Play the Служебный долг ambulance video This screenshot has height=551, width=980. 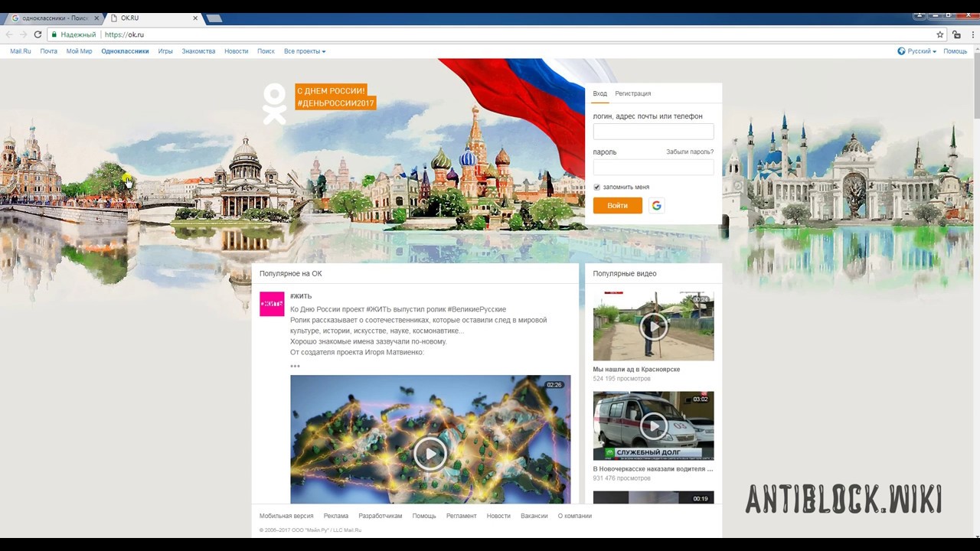tap(653, 426)
